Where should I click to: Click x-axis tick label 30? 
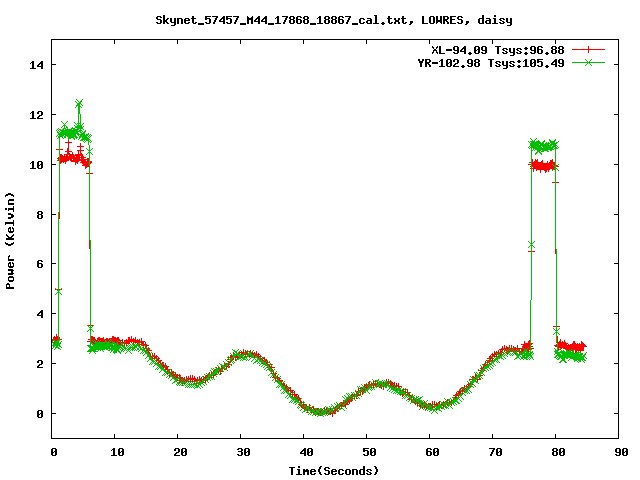[243, 452]
